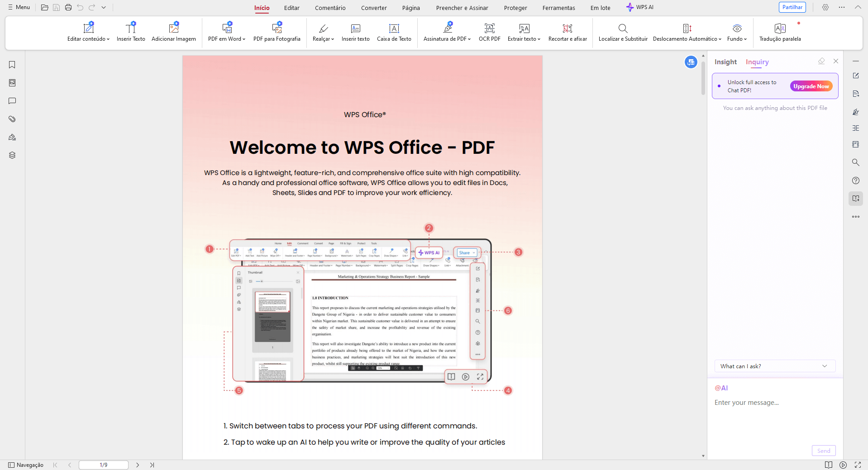Go to the next page arrow
The image size is (868, 470).
138,465
